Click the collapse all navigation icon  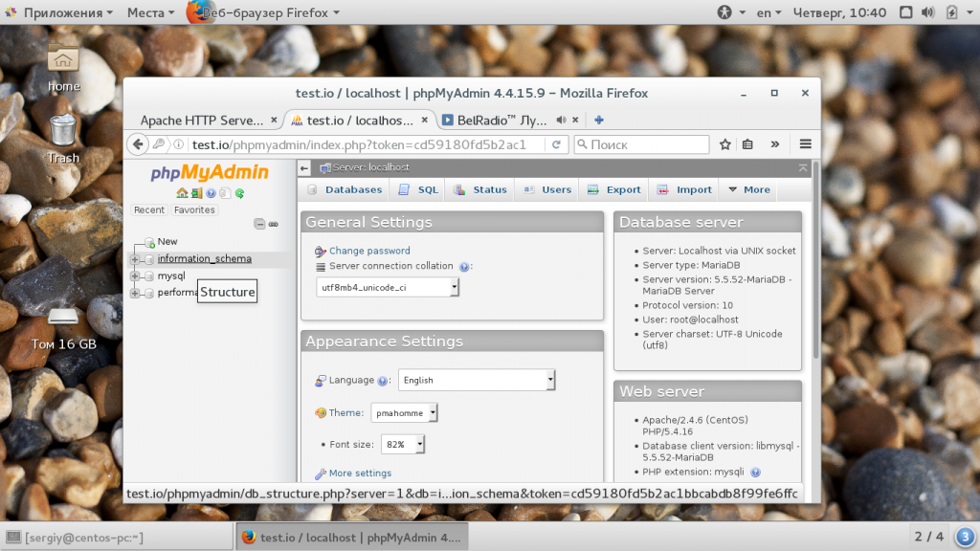[259, 224]
